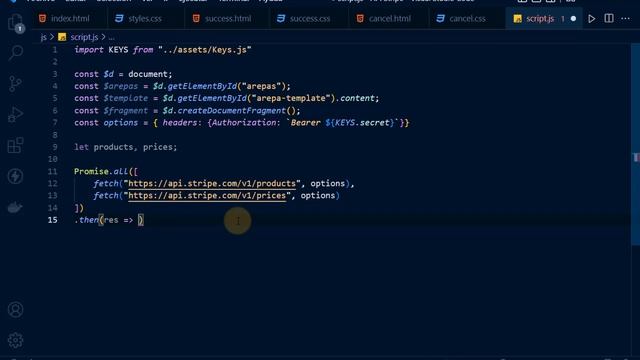Click the $fragment variable name
Viewport: 640px width, 360px height.
click(125, 111)
